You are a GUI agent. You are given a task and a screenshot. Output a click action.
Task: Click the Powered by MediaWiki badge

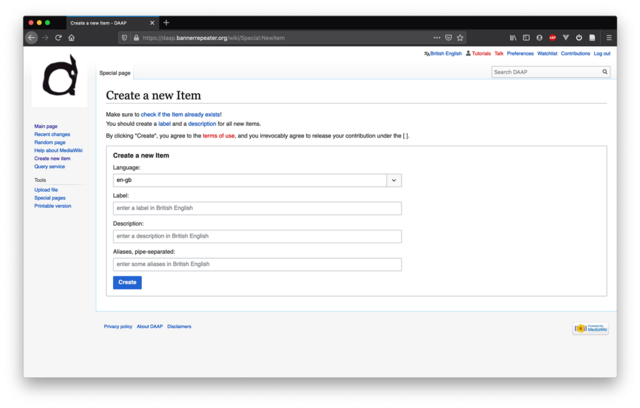coord(590,328)
